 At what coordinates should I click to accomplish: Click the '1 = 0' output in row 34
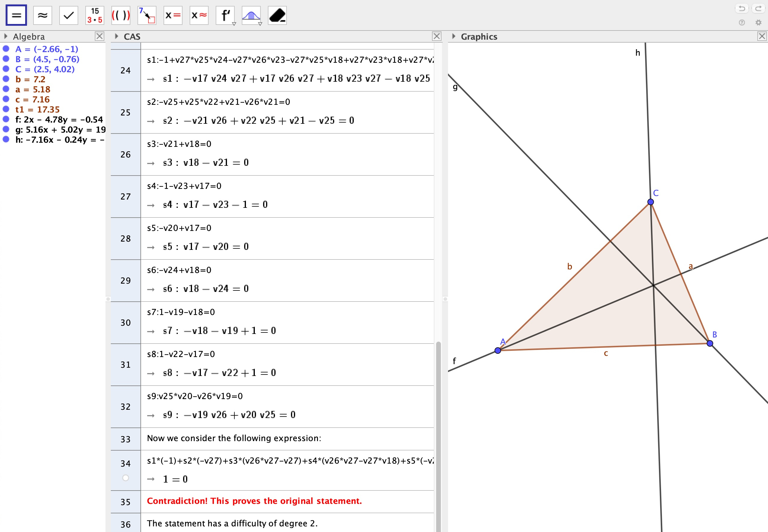[x=175, y=479]
